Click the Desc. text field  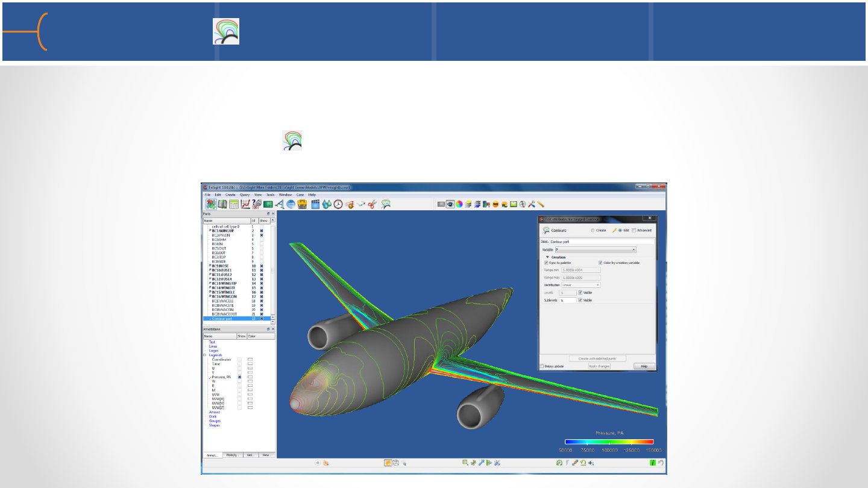tap(602, 242)
